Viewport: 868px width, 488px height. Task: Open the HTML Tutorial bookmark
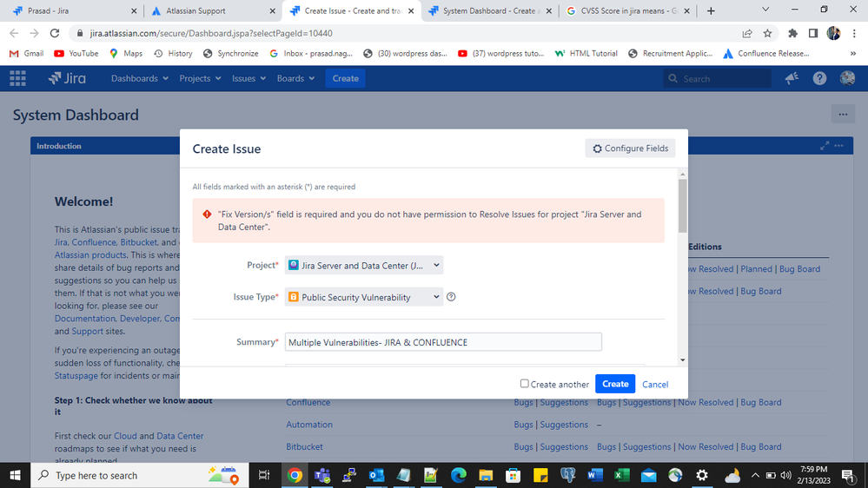coord(586,54)
